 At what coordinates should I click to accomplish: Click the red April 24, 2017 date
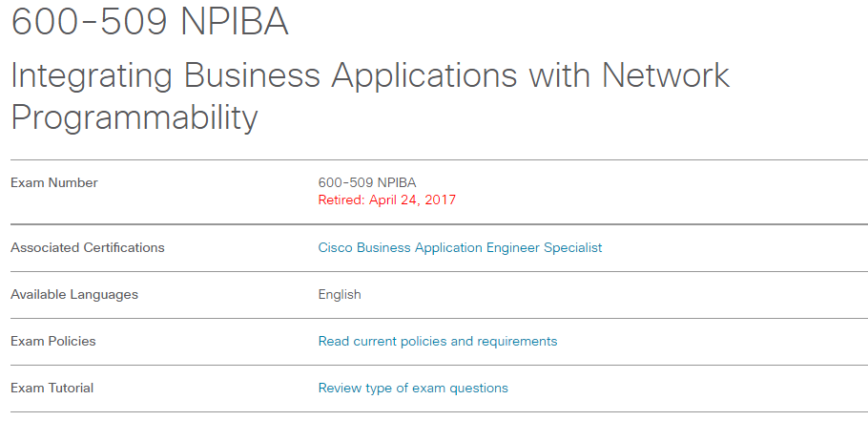click(x=412, y=200)
